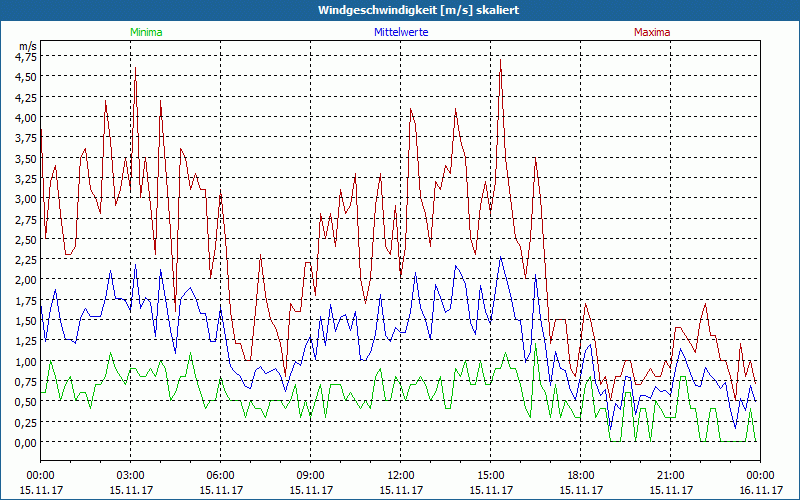Click the m/s unit label above y-axis
The width and height of the screenshot is (800, 500).
(x=27, y=45)
